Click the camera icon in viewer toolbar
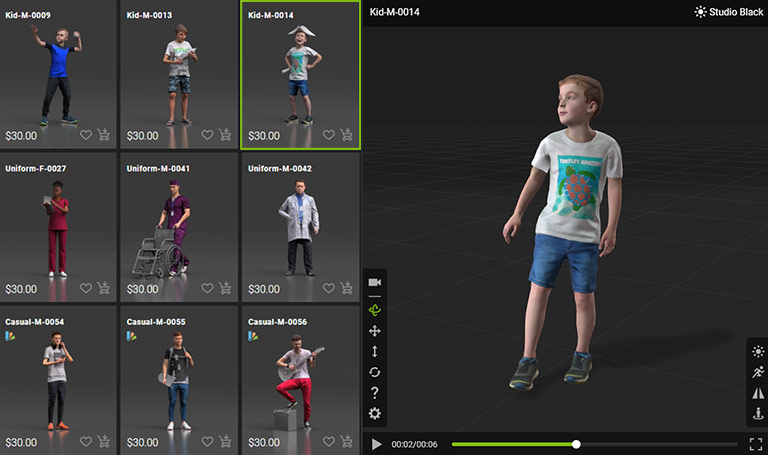The height and width of the screenshot is (455, 768). pos(375,283)
